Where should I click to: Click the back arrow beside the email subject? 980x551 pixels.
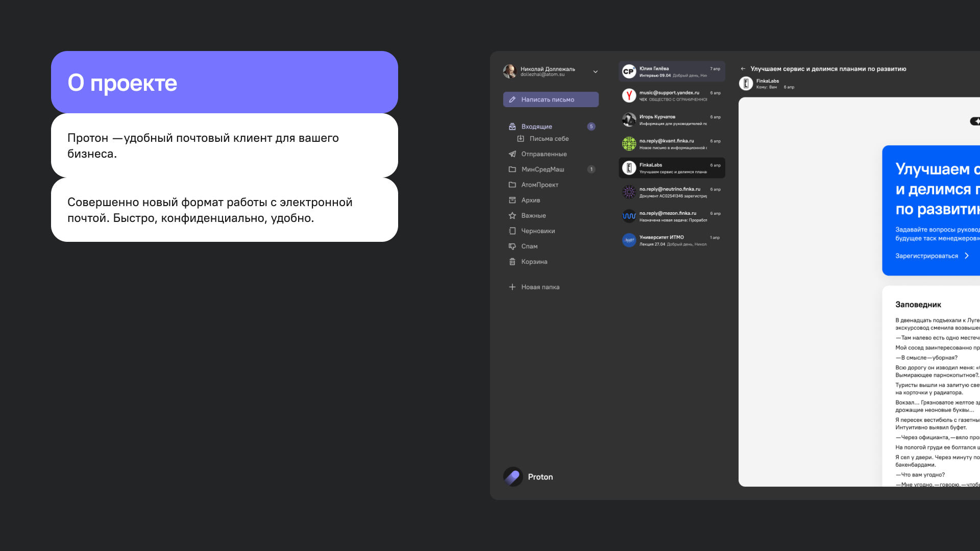(x=743, y=69)
